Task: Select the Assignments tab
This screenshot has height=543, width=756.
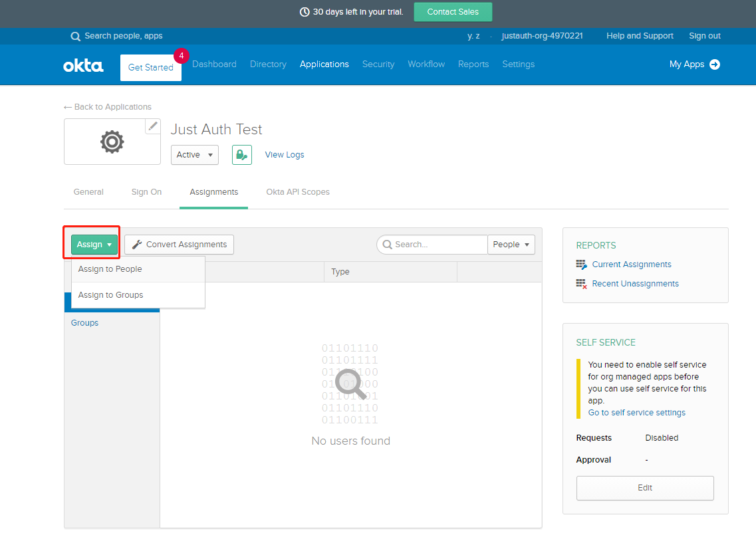Action: tap(213, 192)
